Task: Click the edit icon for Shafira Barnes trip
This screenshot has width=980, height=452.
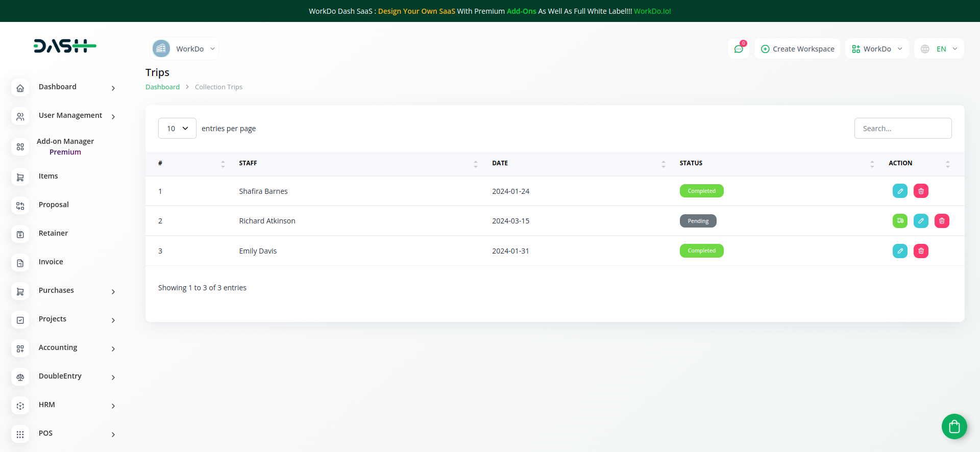Action: [900, 191]
